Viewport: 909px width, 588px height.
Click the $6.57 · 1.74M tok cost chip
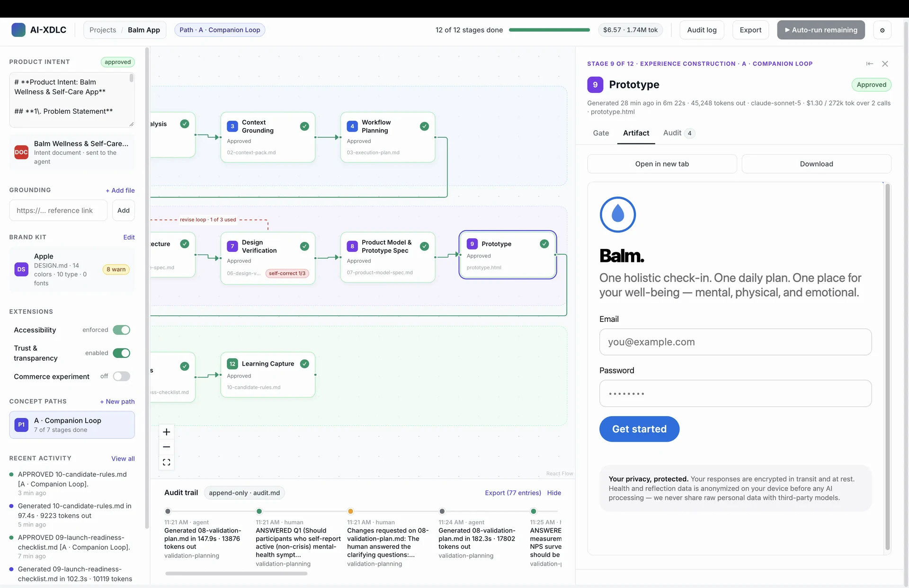pyautogui.click(x=630, y=30)
